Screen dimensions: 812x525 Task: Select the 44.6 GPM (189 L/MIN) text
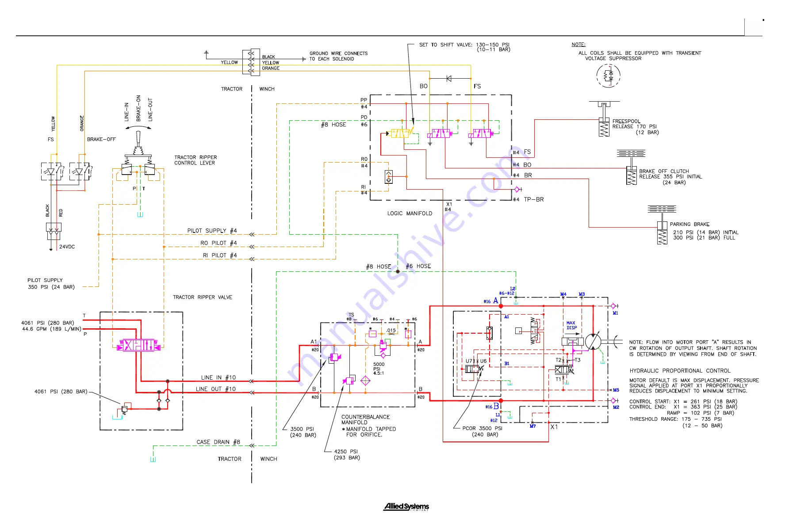52,329
